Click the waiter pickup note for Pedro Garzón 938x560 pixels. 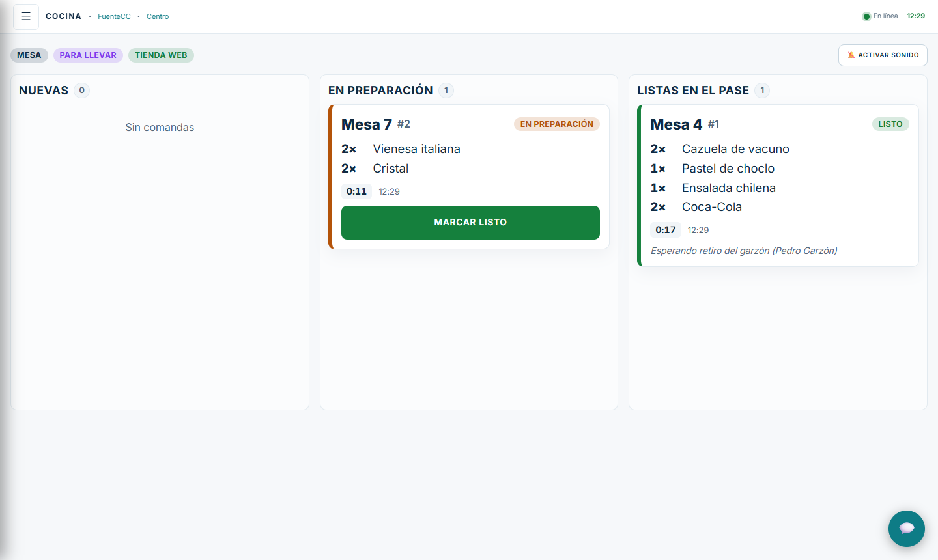pos(744,251)
